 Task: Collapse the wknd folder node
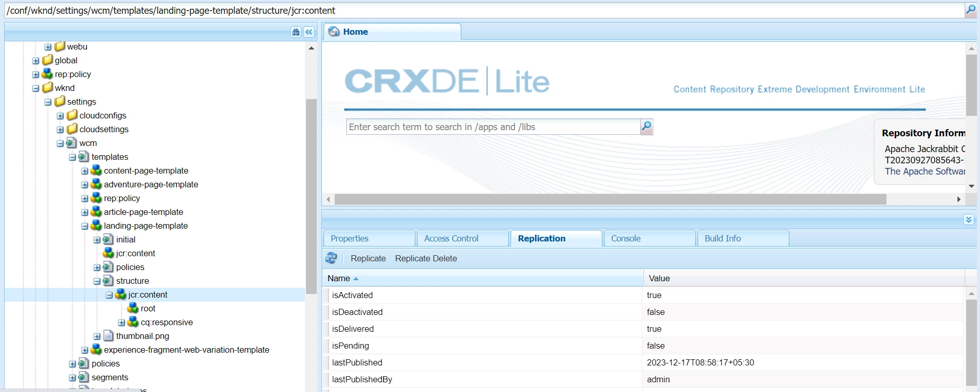(36, 88)
